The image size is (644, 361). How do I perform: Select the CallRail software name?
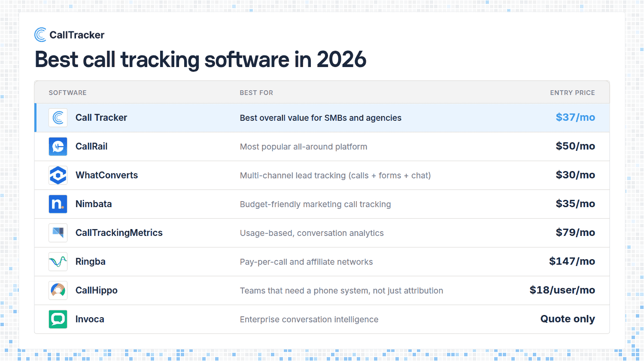[91, 147]
